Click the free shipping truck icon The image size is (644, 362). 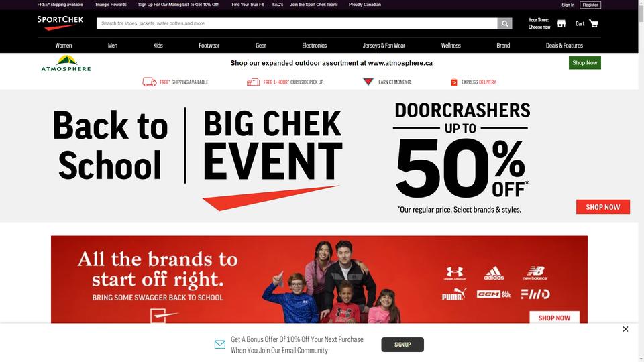150,82
